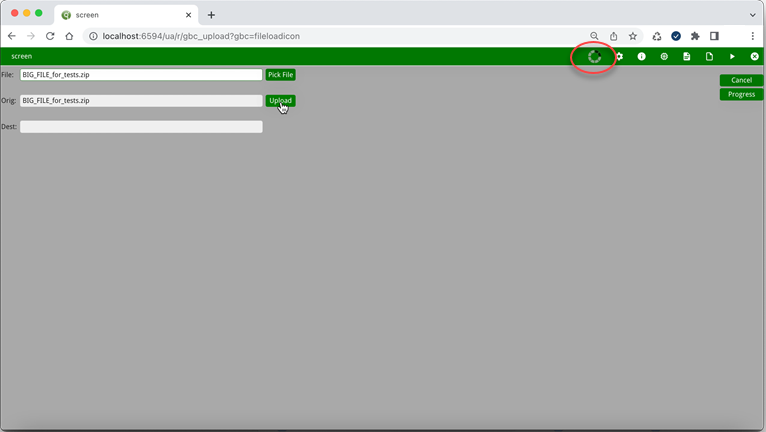Bookmark this page with the star icon

point(633,36)
